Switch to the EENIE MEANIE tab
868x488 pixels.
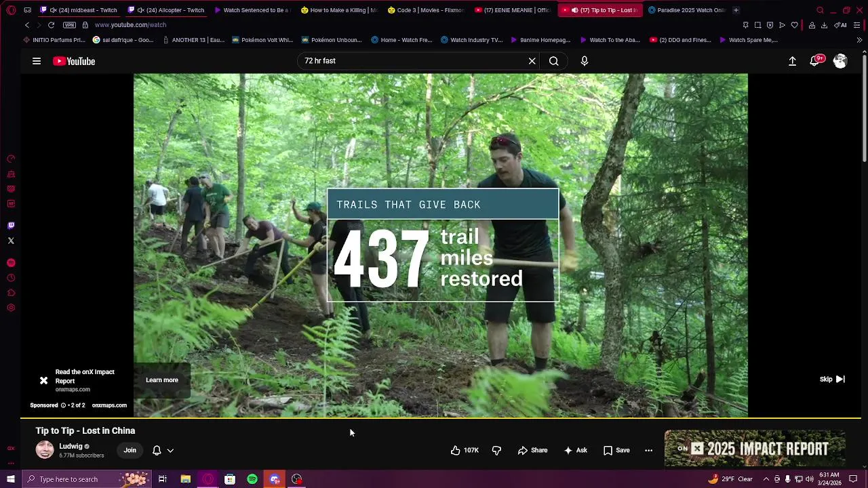coord(514,10)
